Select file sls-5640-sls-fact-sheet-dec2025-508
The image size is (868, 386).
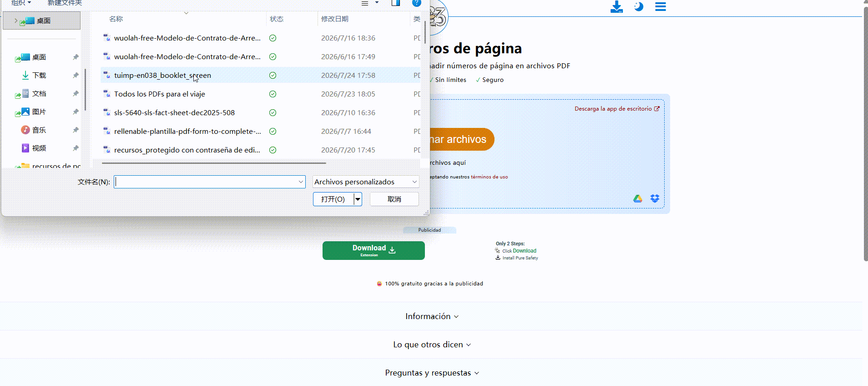click(x=174, y=112)
